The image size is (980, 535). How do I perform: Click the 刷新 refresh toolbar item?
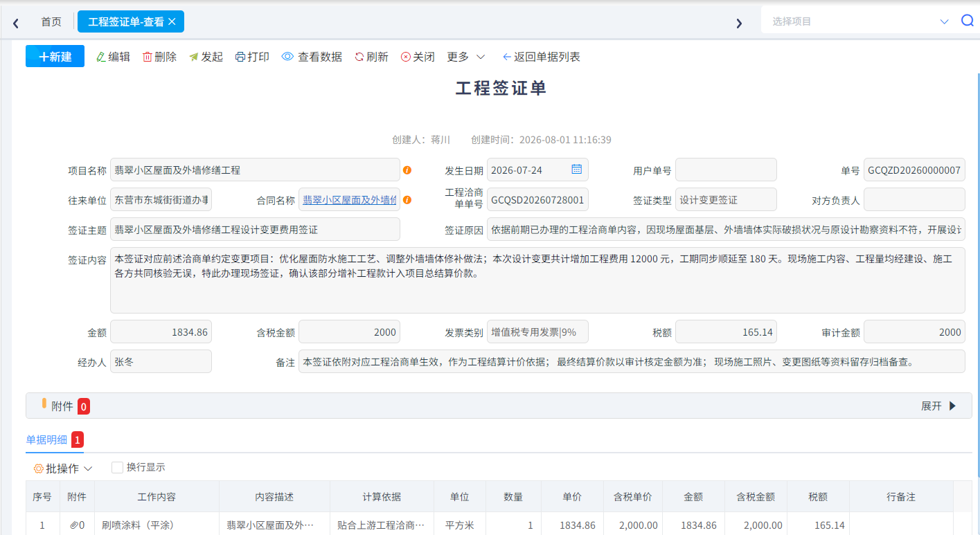coord(371,57)
